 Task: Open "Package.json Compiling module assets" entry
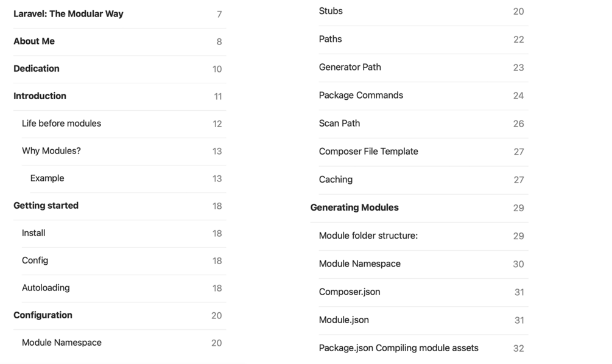(x=399, y=348)
